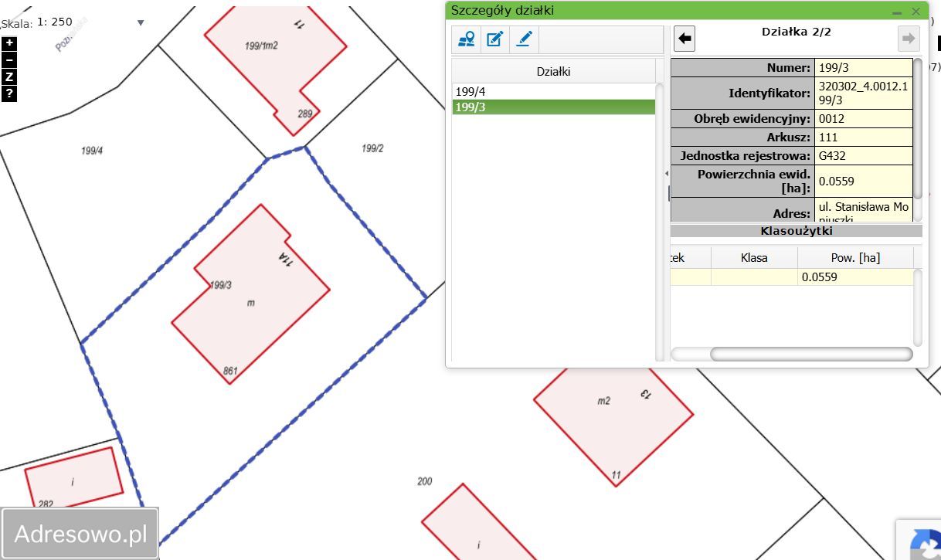The image size is (941, 560).
Task: Open map help question mark button
Action: coord(9,94)
